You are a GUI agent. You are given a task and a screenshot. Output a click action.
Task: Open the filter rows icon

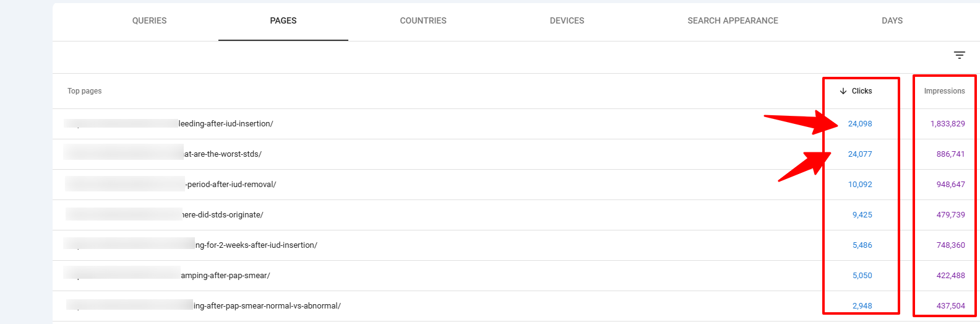(x=959, y=55)
